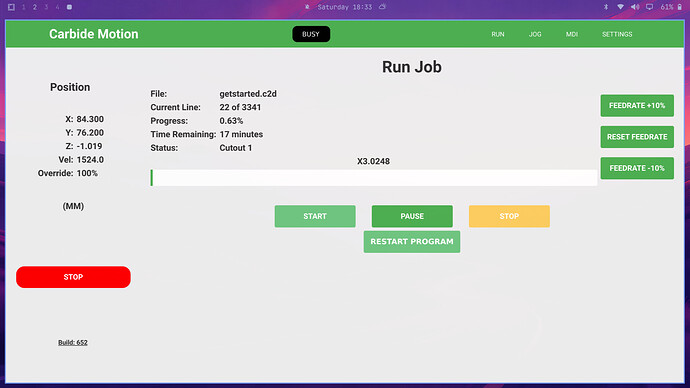Click the yellow STOP button
Screen dimensions: 690x388
click(509, 216)
